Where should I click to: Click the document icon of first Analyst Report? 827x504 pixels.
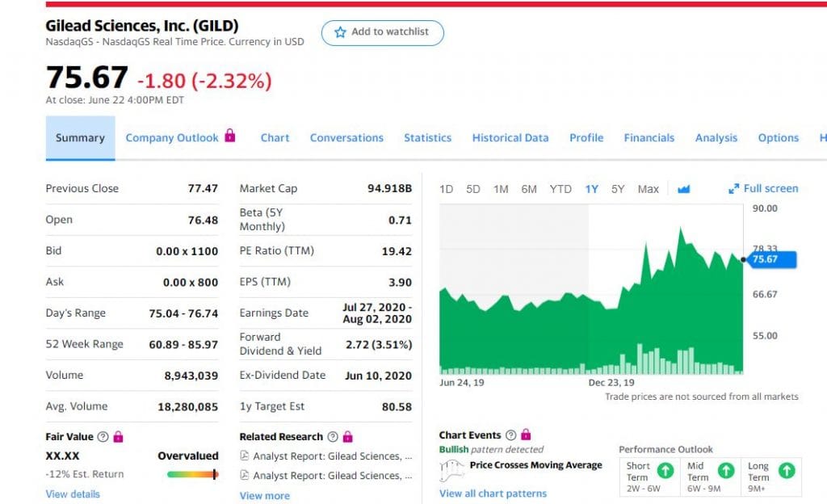244,456
